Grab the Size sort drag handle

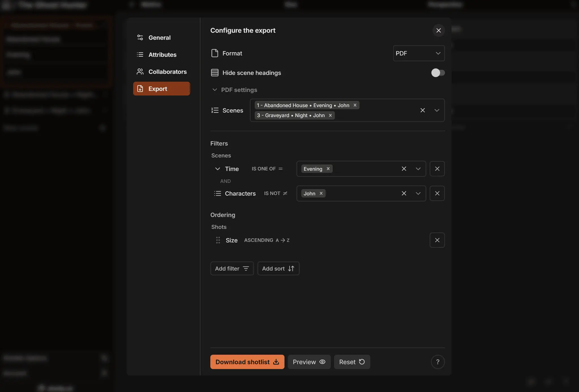[x=218, y=240]
